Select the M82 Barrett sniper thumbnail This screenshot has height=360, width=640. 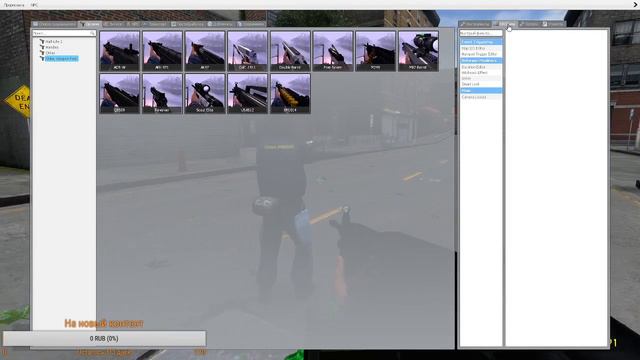coord(418,51)
